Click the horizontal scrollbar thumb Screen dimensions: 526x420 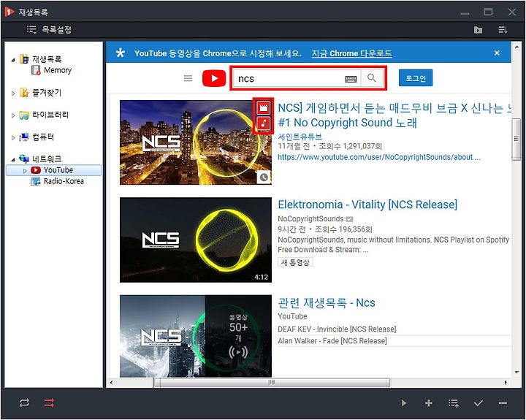[x=272, y=383]
